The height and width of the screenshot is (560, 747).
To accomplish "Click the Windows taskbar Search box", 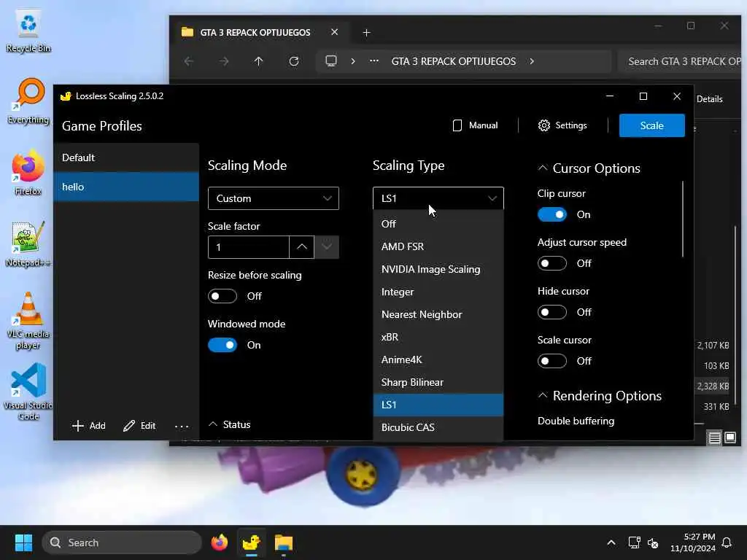I will pyautogui.click(x=122, y=542).
